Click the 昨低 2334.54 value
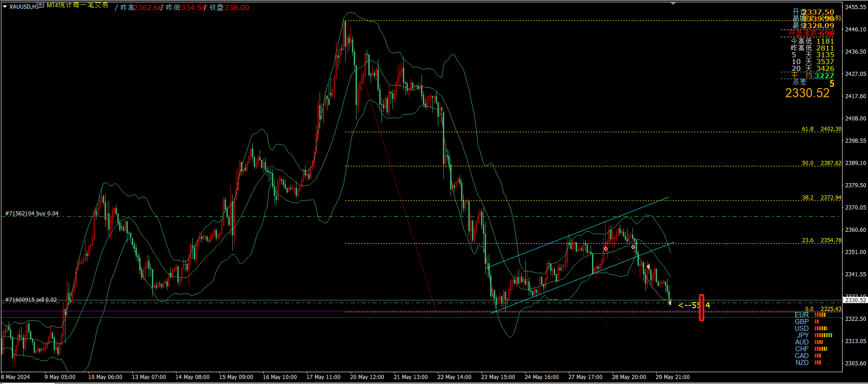The image size is (868, 384). tap(186, 8)
